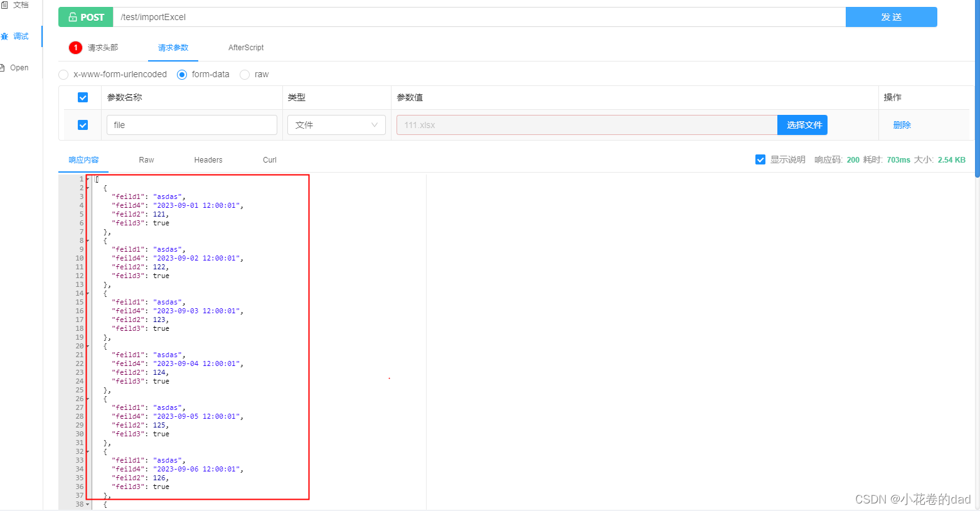Viewport: 980px width, 511px height.
Task: Collapse the JSON object at line 8
Action: click(88, 241)
